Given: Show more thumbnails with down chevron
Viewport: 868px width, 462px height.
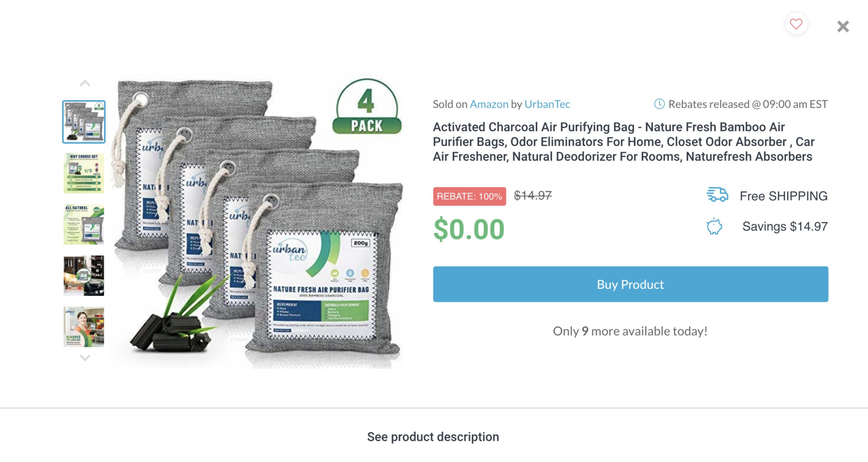Looking at the screenshot, I should pos(85,358).
